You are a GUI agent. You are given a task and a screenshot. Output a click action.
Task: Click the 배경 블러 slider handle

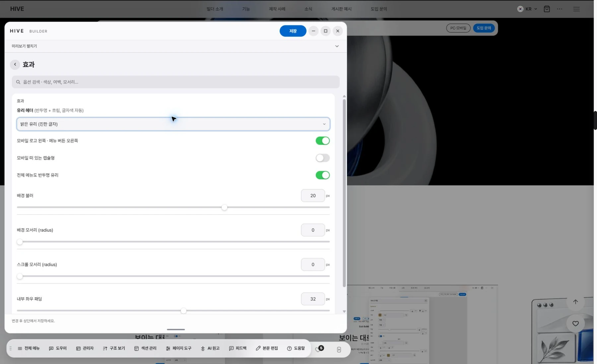[x=225, y=208]
